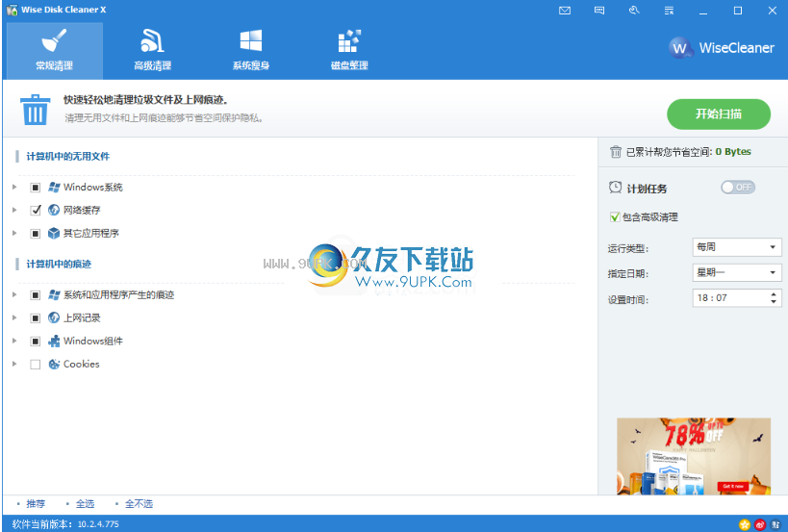Toggle the 系统和应用程序产生的痕迹 checkbox
Viewport: 788px width, 532px height.
[x=36, y=295]
